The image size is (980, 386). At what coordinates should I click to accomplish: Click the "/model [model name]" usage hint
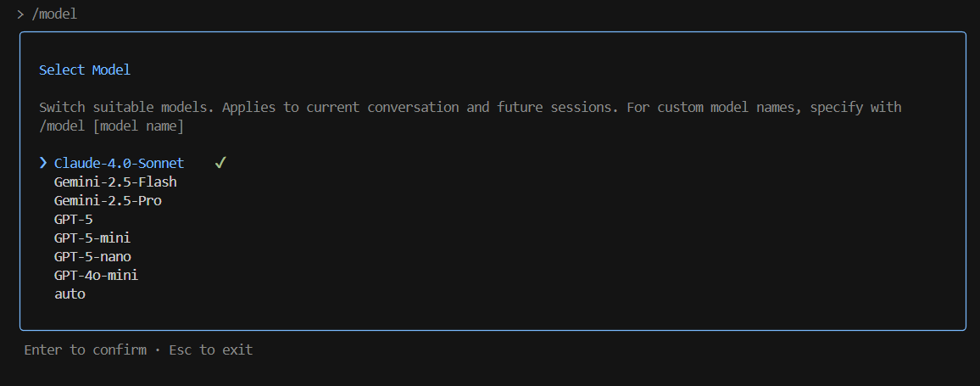tap(111, 126)
